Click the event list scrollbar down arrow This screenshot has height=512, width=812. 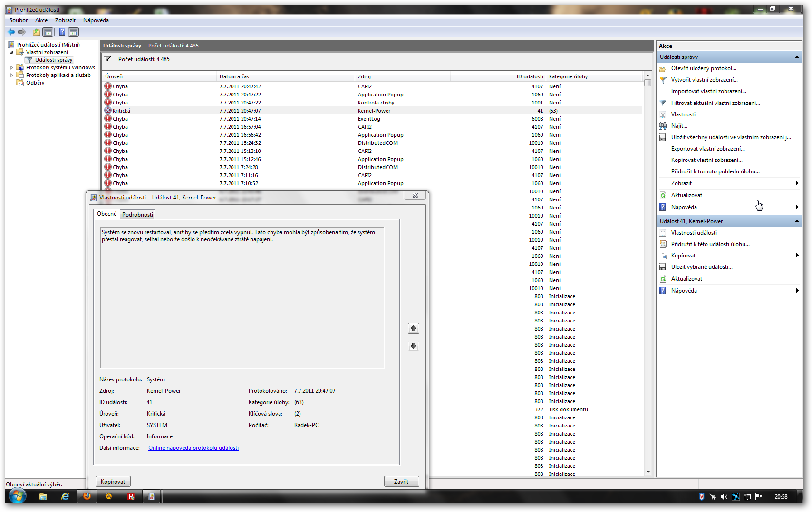tap(648, 472)
